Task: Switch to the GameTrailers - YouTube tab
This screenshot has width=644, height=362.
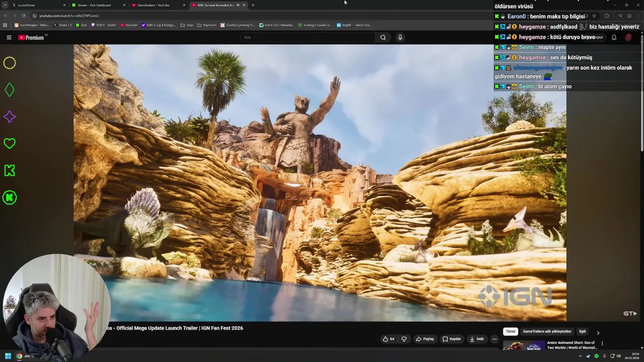Action: click(x=158, y=5)
